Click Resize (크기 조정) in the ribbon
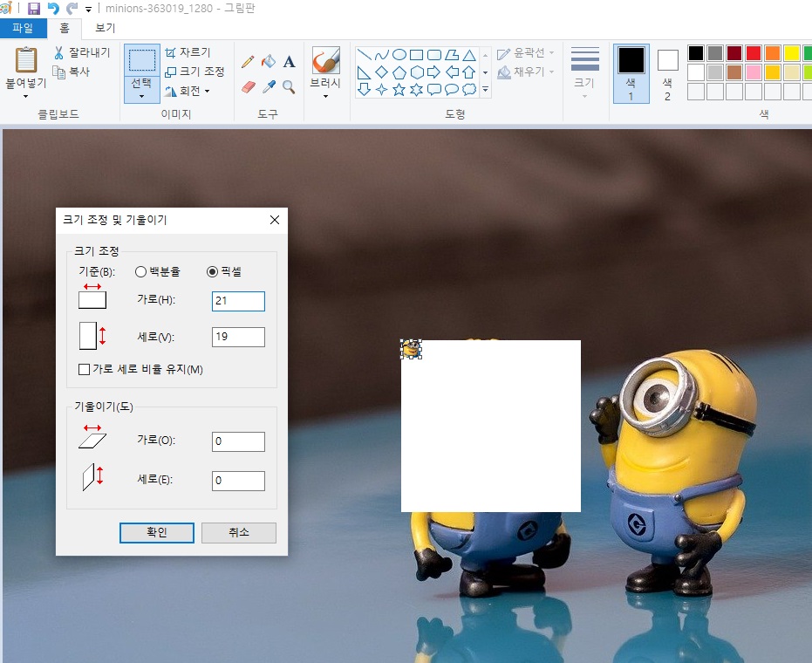Viewport: 812px width, 663px height. tap(194, 72)
